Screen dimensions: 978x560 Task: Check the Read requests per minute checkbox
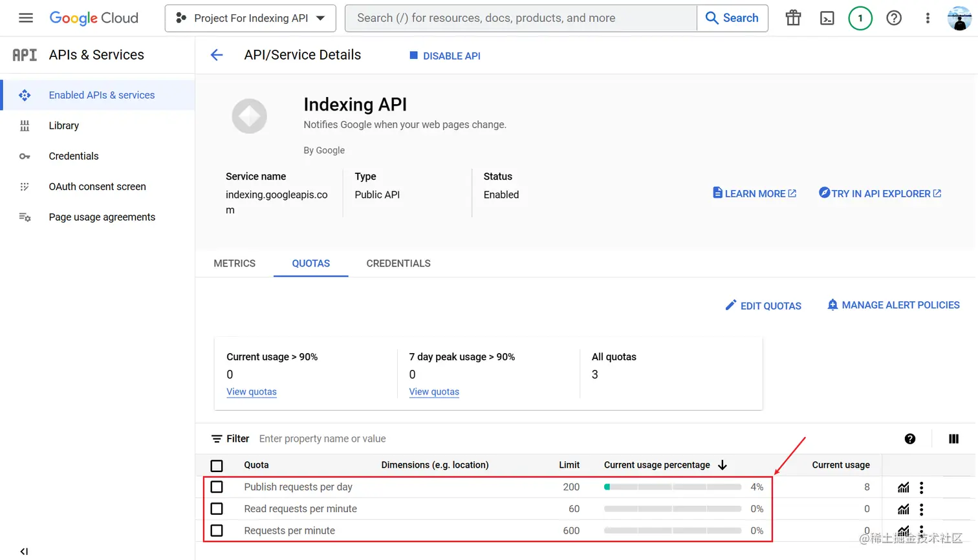pyautogui.click(x=217, y=509)
